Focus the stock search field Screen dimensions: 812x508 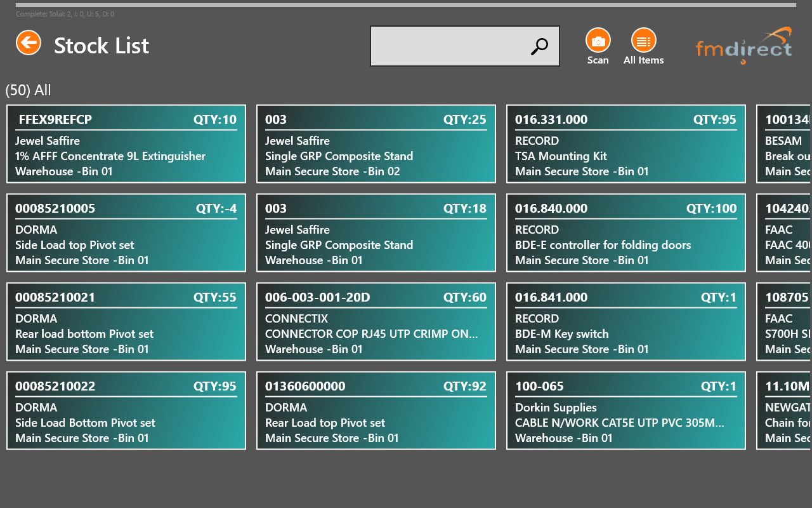click(x=464, y=46)
